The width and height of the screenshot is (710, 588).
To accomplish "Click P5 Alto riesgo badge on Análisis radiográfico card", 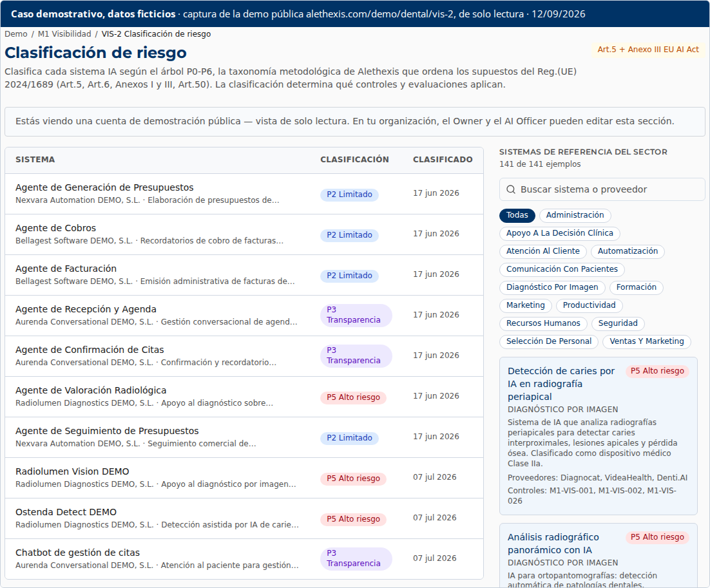I will click(657, 537).
